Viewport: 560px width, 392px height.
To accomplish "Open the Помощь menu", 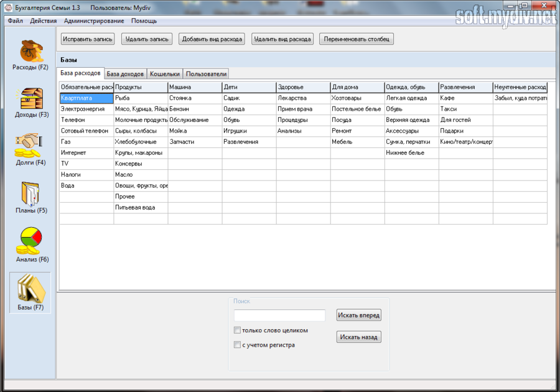I will click(x=144, y=21).
